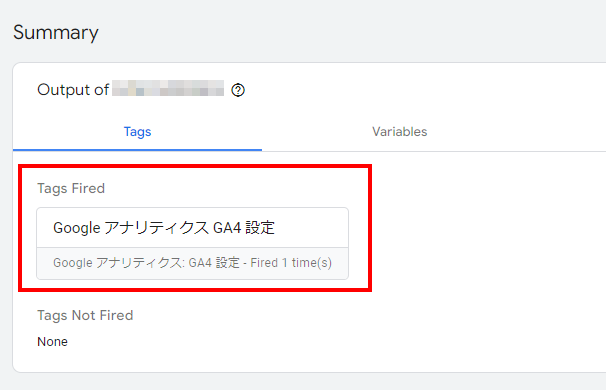Click the 'Fired 1 time(s)' tag detail line
This screenshot has width=606, height=390.
192,263
